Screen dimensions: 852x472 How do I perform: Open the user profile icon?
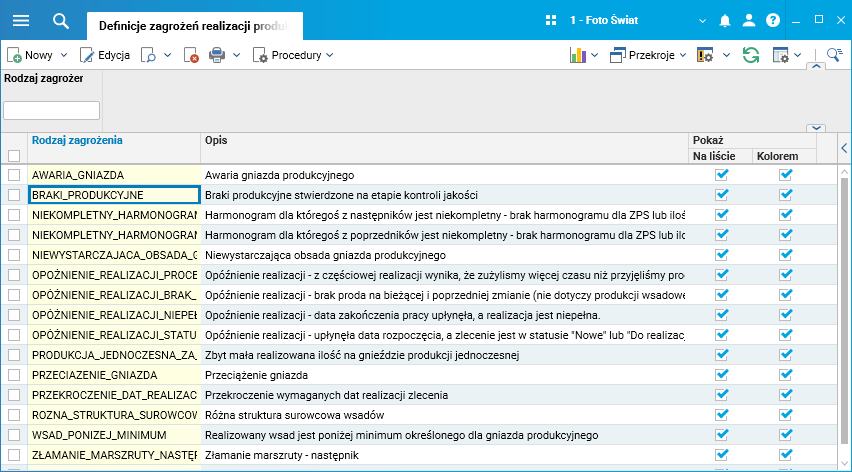point(749,20)
